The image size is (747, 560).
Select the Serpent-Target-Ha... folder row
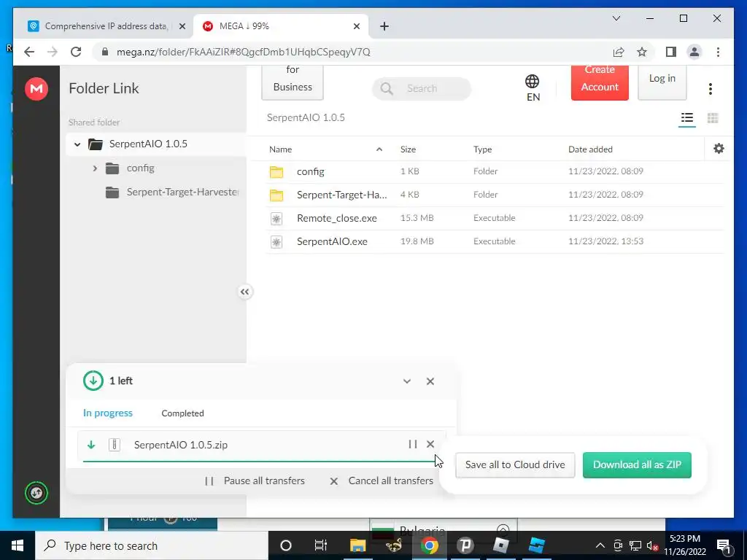tap(494, 195)
